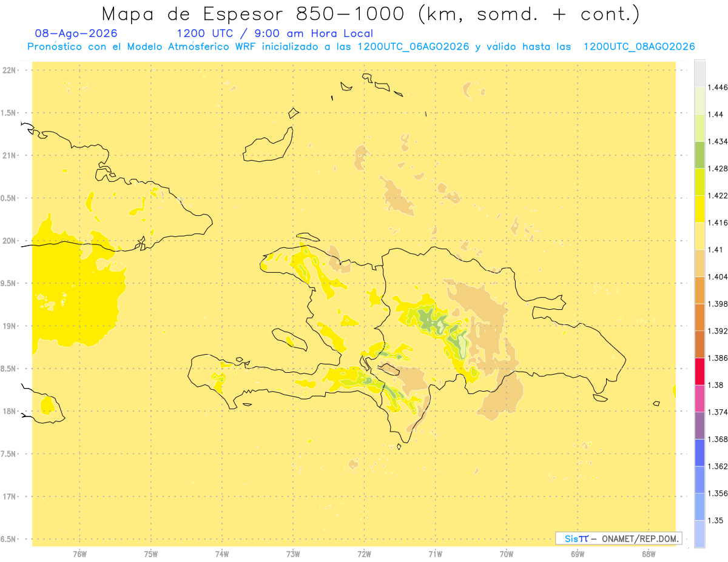Click the legend value '1.374'

(x=718, y=412)
